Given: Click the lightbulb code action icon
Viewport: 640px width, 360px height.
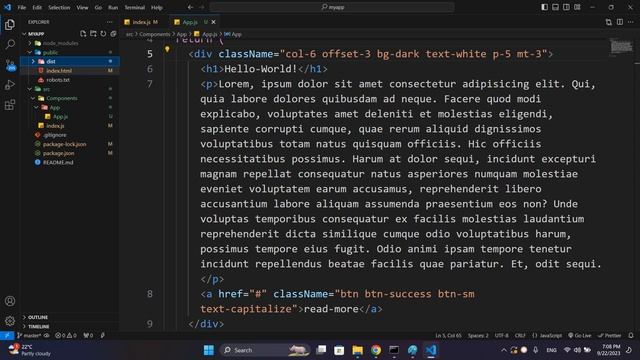Looking at the screenshot, I should [x=167, y=49].
